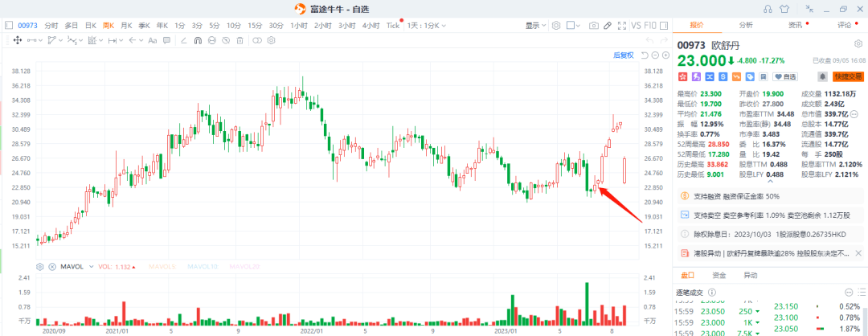Switch to 日K chart period
This screenshot has width=868, height=336.
click(x=91, y=26)
